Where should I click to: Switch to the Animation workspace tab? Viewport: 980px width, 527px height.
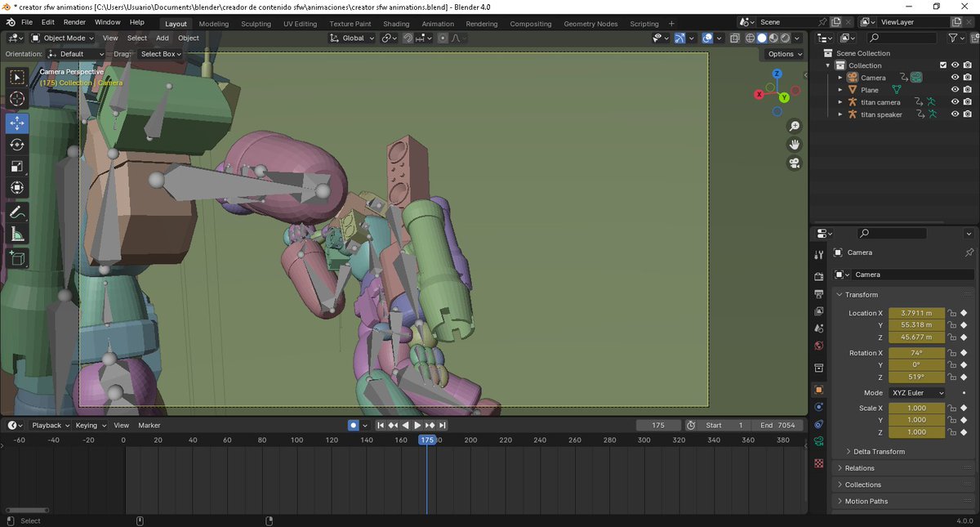(x=438, y=24)
